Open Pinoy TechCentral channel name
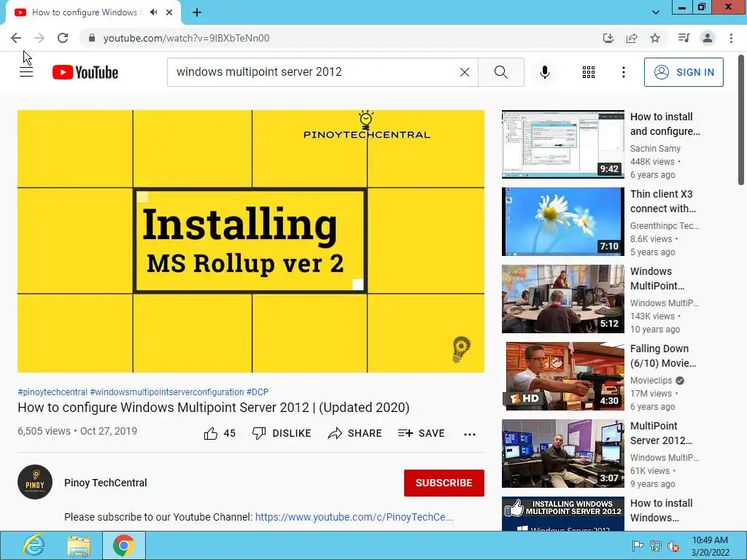The image size is (747, 560). pyautogui.click(x=105, y=483)
